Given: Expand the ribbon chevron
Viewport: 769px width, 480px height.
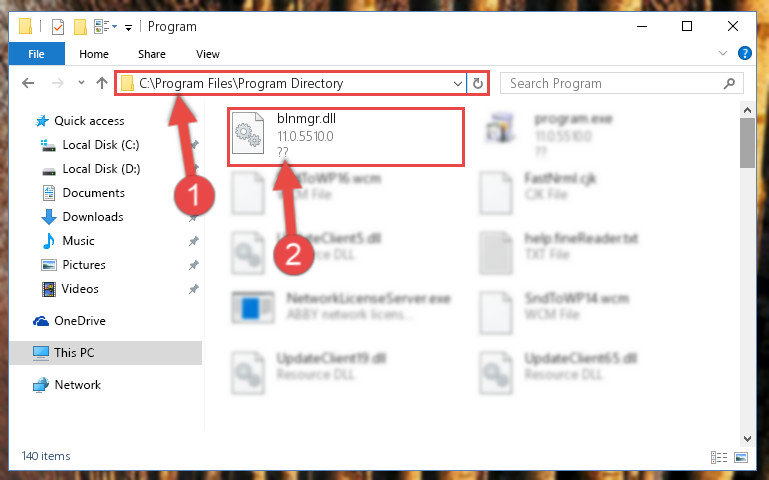Looking at the screenshot, I should tap(722, 53).
